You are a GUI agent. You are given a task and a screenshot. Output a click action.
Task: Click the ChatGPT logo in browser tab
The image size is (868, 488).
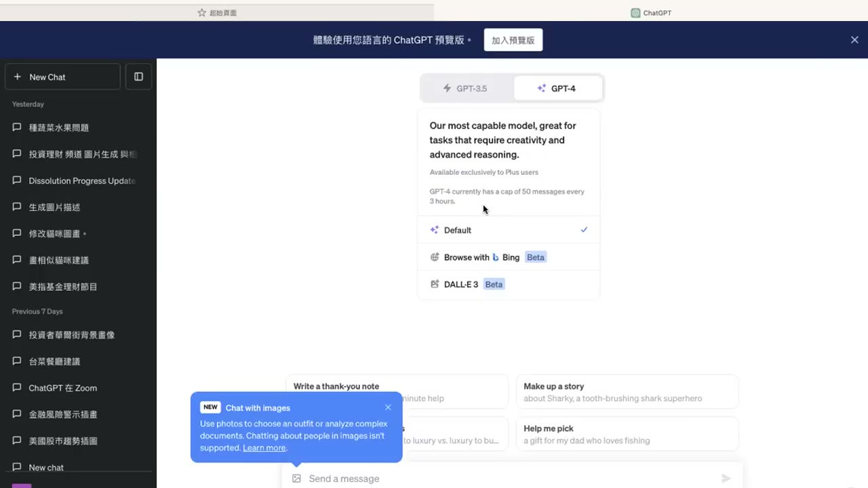pos(635,13)
